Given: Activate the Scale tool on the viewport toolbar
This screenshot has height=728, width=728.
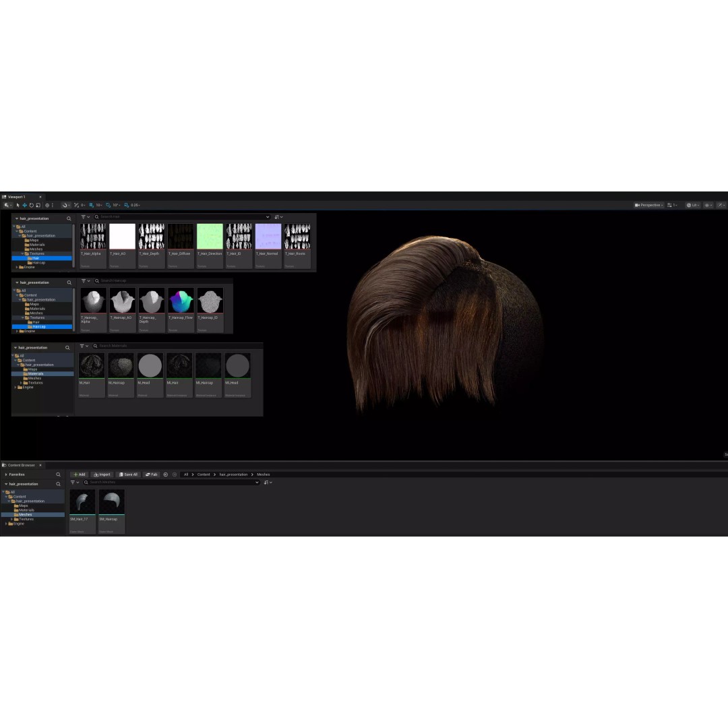Looking at the screenshot, I should point(38,205).
